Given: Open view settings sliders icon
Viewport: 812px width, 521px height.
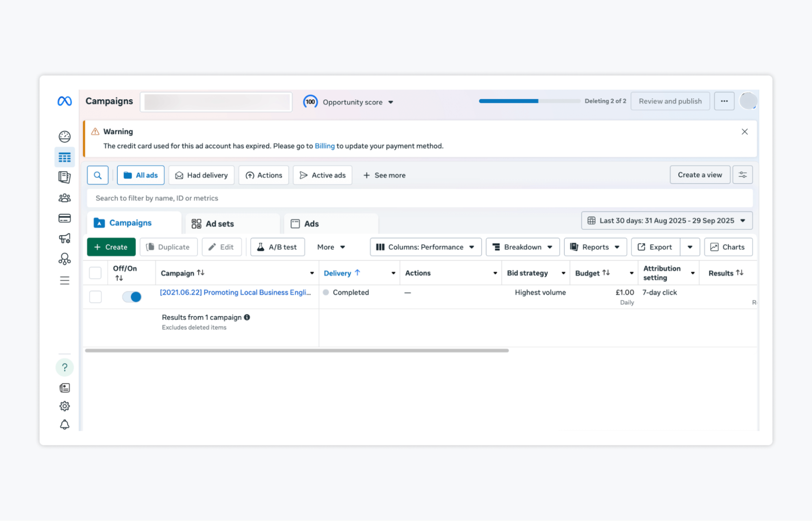Looking at the screenshot, I should 742,175.
